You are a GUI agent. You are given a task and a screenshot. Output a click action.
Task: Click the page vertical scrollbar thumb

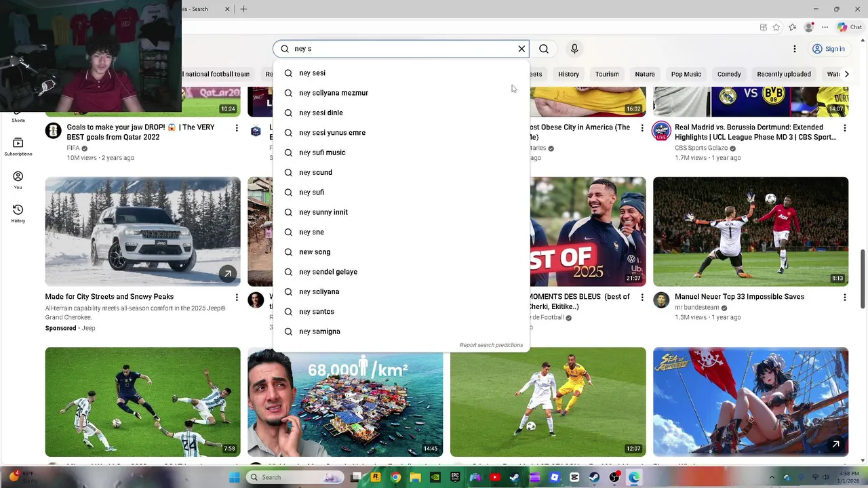863,279
